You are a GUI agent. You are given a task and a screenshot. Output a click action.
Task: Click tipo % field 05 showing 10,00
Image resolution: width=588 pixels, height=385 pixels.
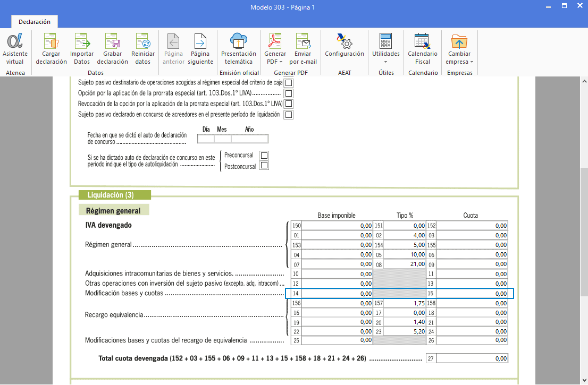[x=405, y=255]
